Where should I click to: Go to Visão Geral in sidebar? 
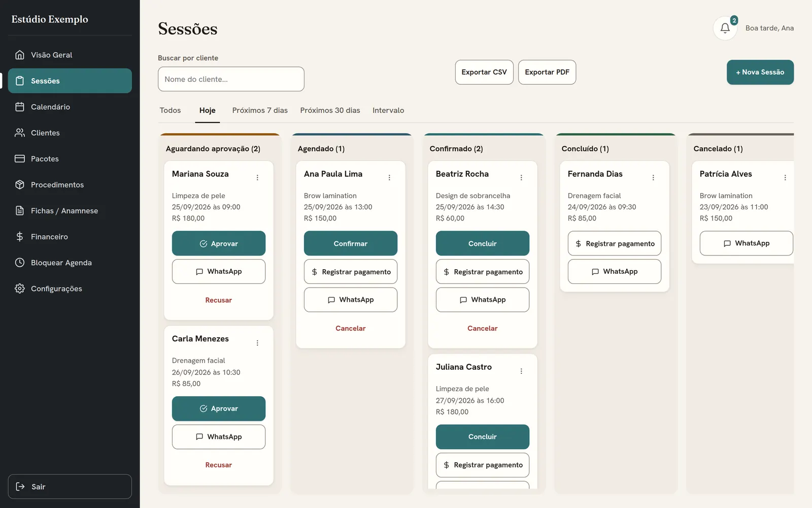pos(70,55)
